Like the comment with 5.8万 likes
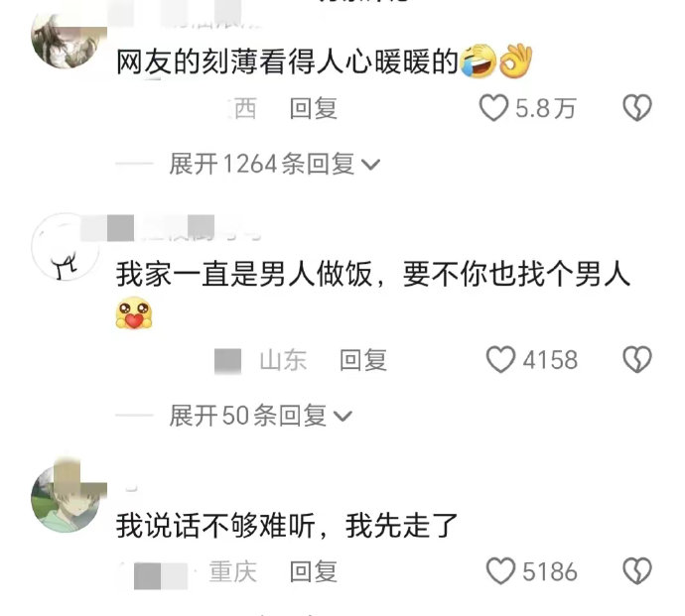The height and width of the screenshot is (616, 685). point(493,107)
